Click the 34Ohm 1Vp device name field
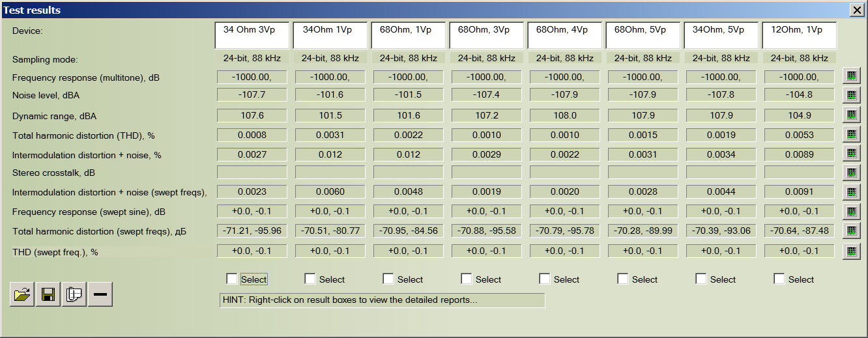This screenshot has width=868, height=338. coord(330,35)
